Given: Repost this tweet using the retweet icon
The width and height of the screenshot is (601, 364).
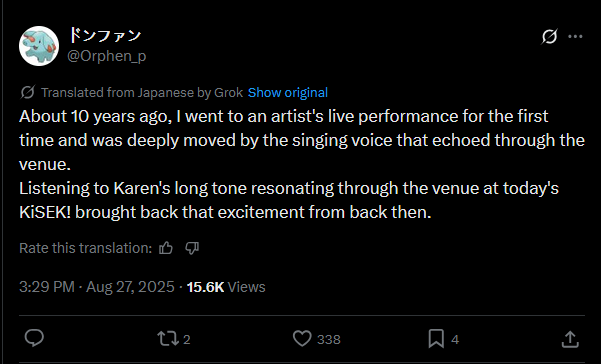Looking at the screenshot, I should (x=167, y=339).
